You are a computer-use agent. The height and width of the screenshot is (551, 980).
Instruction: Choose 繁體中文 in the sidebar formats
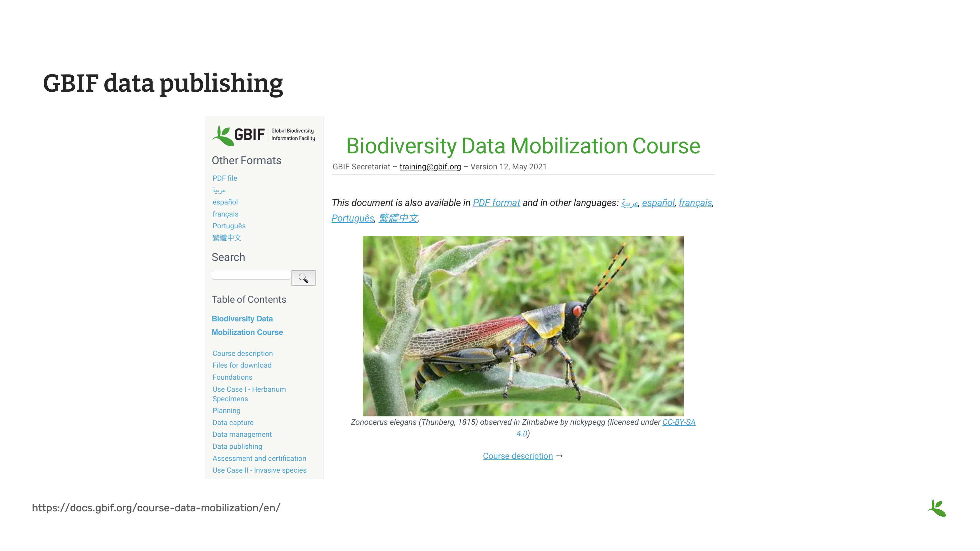[x=227, y=238]
